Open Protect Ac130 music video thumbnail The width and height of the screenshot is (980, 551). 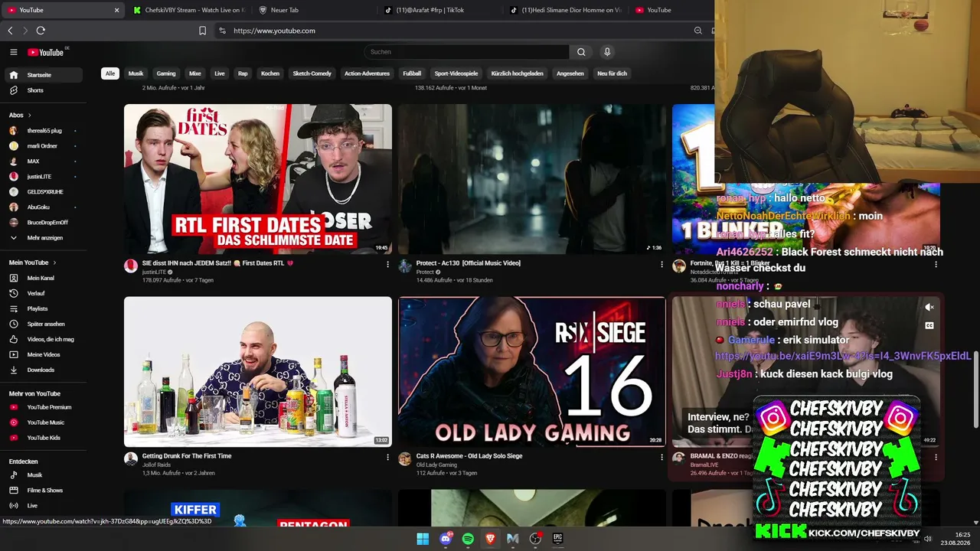tap(532, 179)
